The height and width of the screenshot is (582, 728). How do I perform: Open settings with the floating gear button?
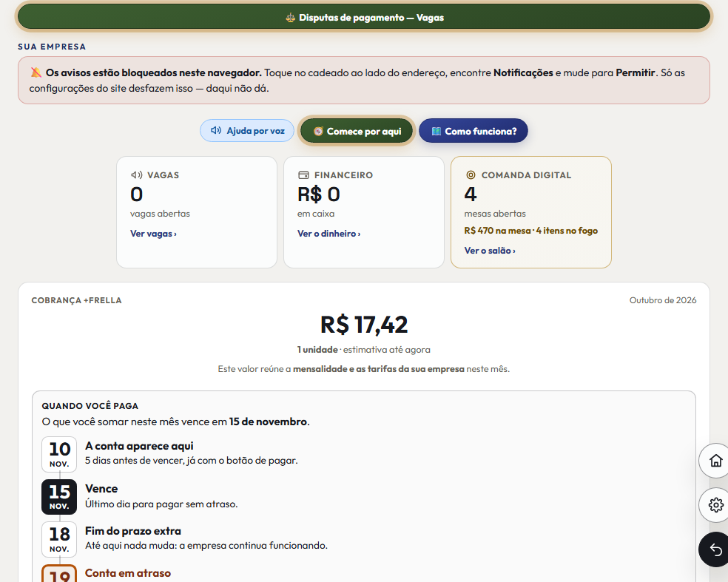[x=715, y=504]
